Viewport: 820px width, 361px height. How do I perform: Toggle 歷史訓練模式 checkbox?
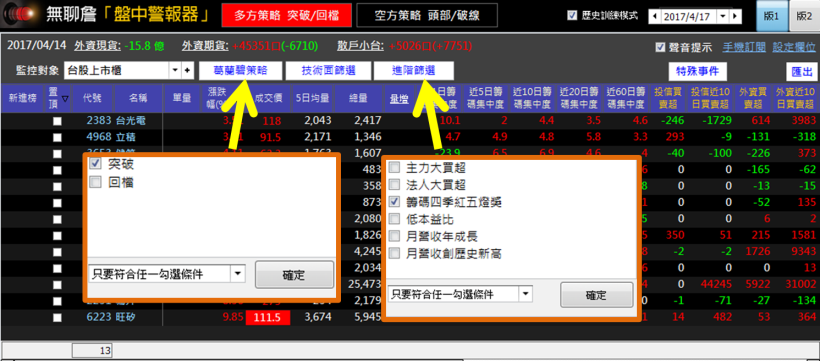(572, 16)
